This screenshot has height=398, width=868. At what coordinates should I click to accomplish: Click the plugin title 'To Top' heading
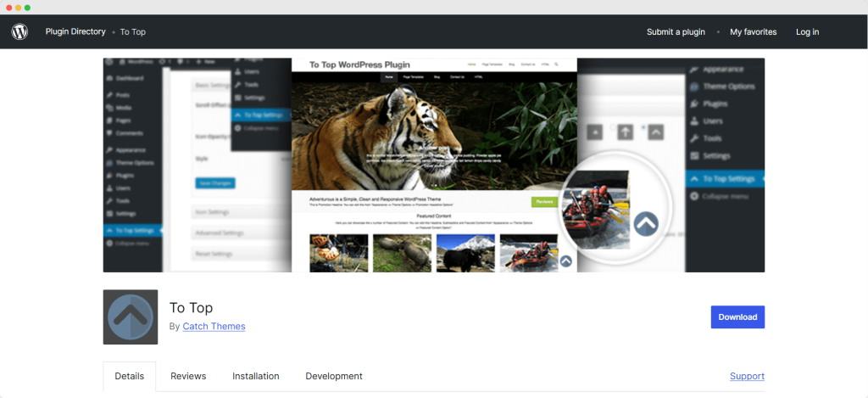[x=191, y=308]
